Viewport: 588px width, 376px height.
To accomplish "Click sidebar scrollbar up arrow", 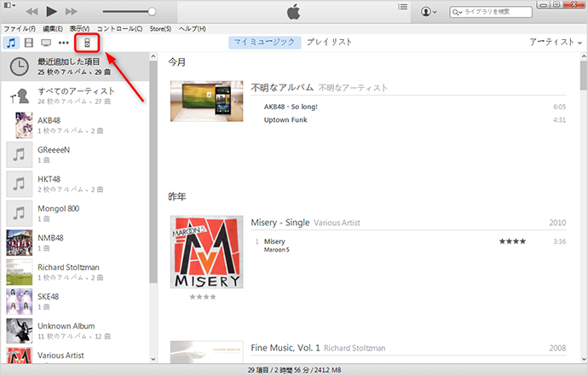I will click(153, 56).
